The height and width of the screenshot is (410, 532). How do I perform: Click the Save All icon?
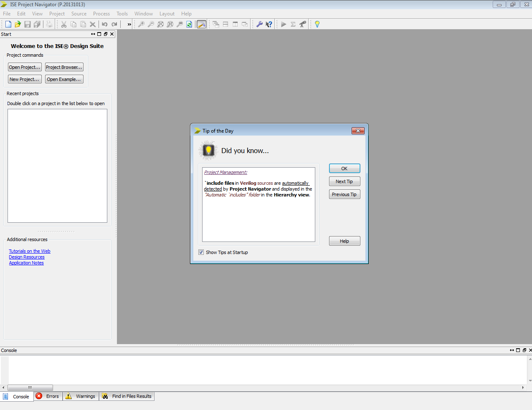pyautogui.click(x=37, y=24)
